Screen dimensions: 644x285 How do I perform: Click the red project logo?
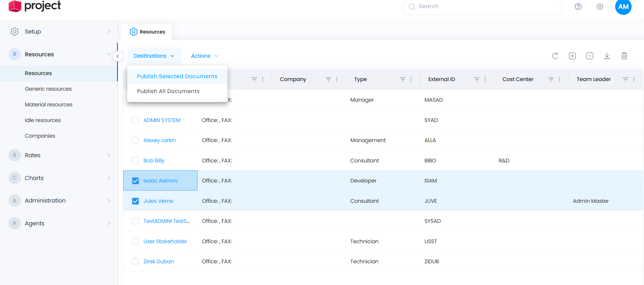15,6
